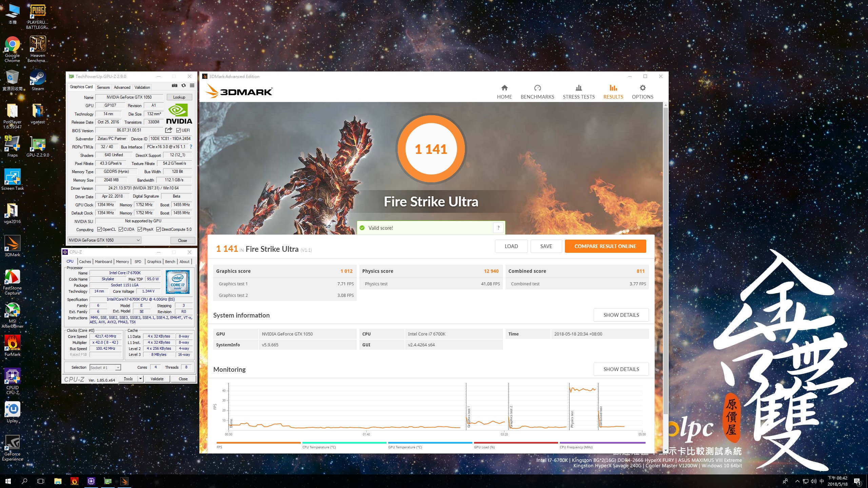Toggle the PhysX checkbox
The width and height of the screenshot is (868, 488).
[140, 229]
